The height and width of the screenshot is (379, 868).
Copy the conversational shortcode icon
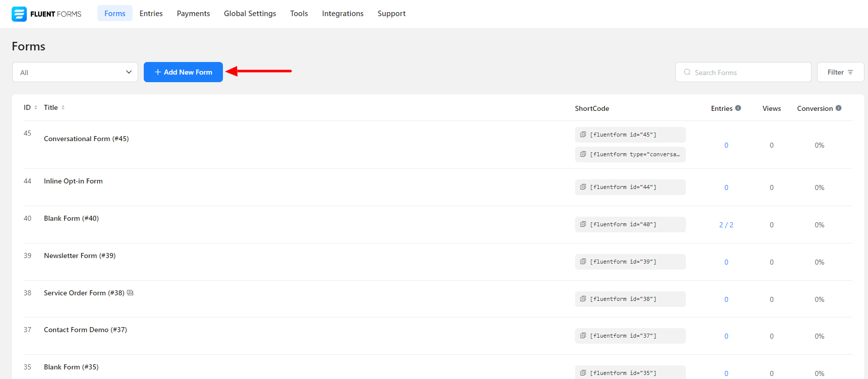click(x=583, y=154)
